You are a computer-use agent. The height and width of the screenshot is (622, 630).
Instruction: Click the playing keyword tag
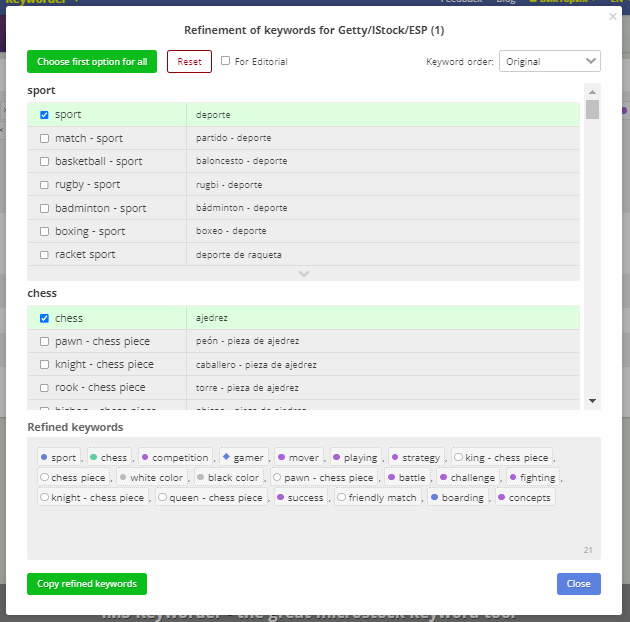point(356,457)
